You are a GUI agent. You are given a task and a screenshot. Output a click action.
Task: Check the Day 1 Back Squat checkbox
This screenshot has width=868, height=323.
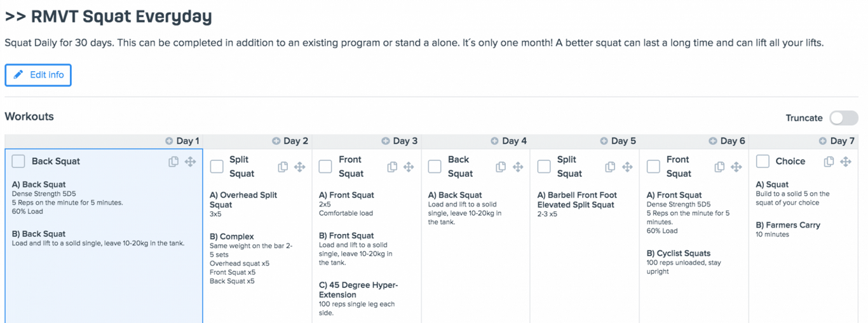[18, 161]
